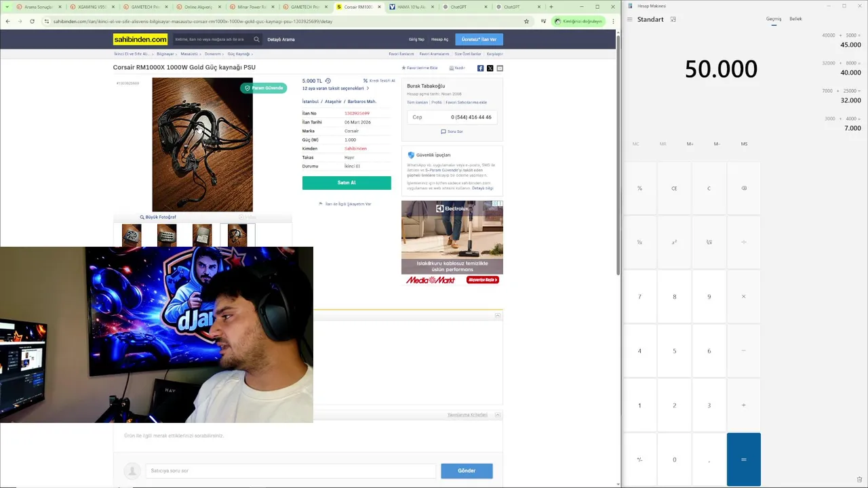Screen dimensions: 868x488
Task: Click the sahibinden search input field
Action: tap(212, 39)
